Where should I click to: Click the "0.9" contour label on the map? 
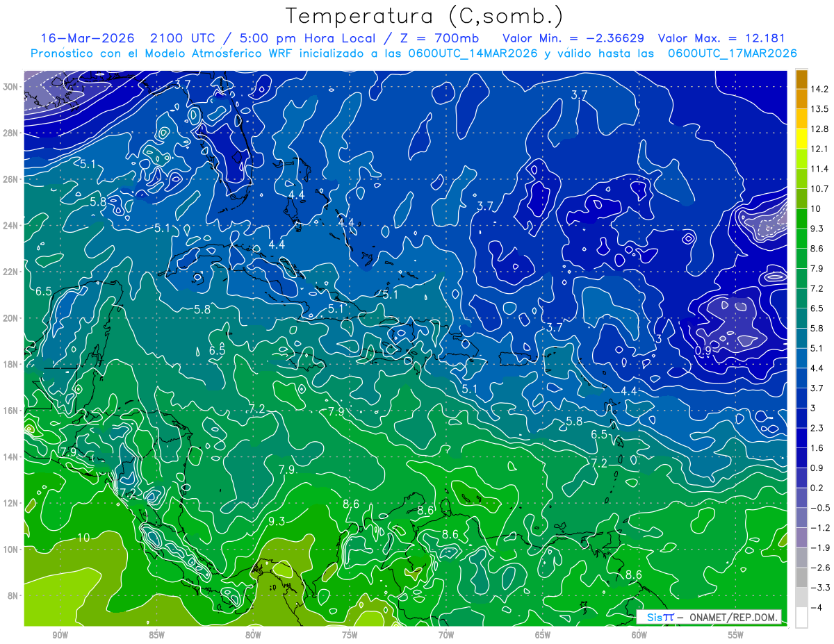[x=703, y=351]
